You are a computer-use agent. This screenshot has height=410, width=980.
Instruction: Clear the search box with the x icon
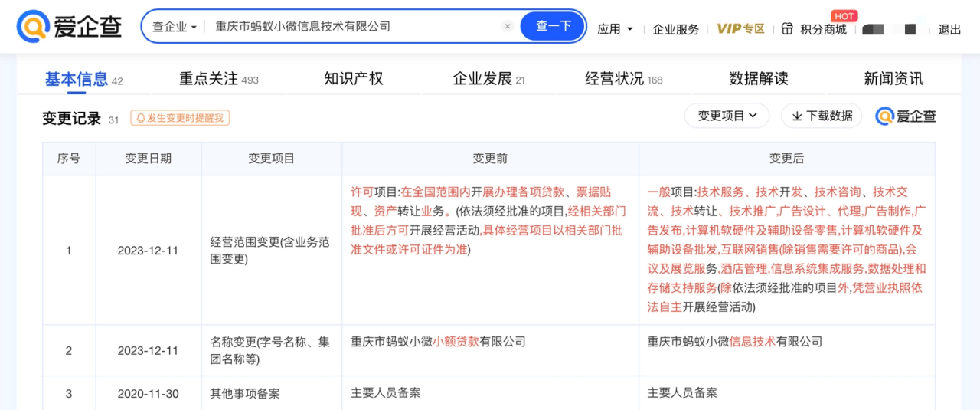507,26
